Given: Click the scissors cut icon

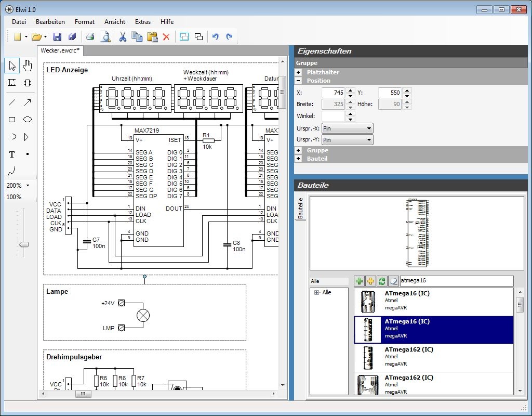Looking at the screenshot, I should [123, 37].
